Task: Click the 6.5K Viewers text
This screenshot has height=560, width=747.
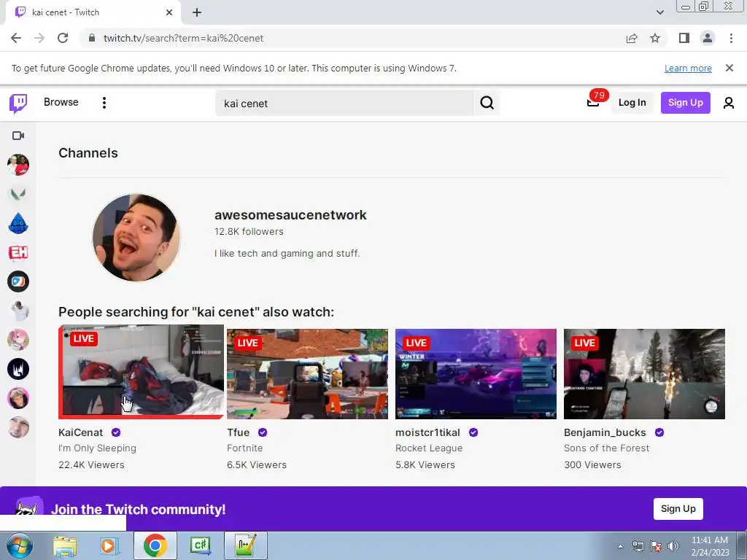Action: tap(257, 464)
